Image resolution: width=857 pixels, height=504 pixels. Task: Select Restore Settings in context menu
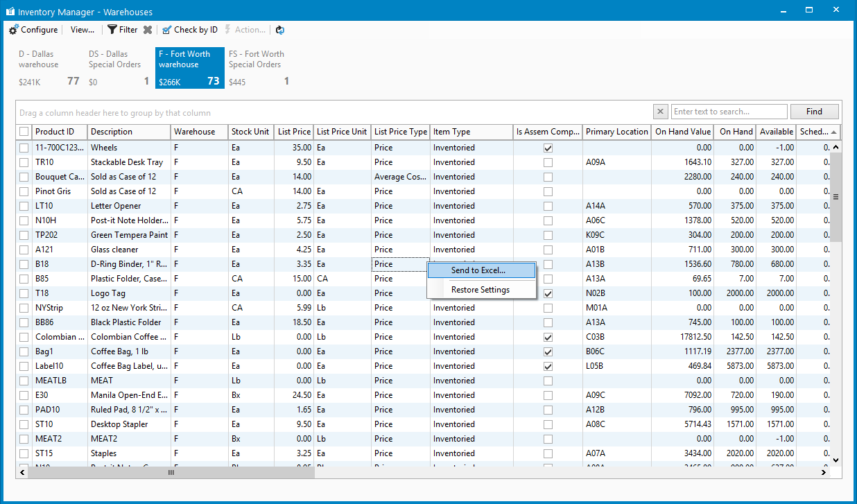(481, 290)
